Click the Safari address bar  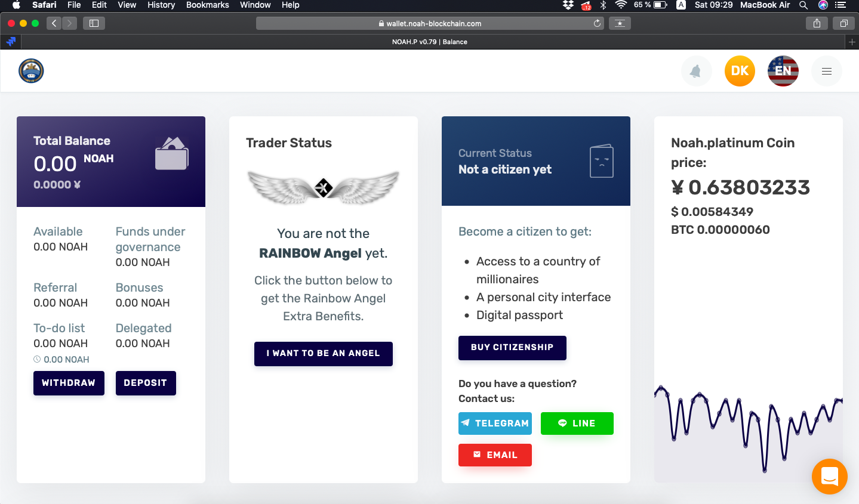pyautogui.click(x=430, y=23)
